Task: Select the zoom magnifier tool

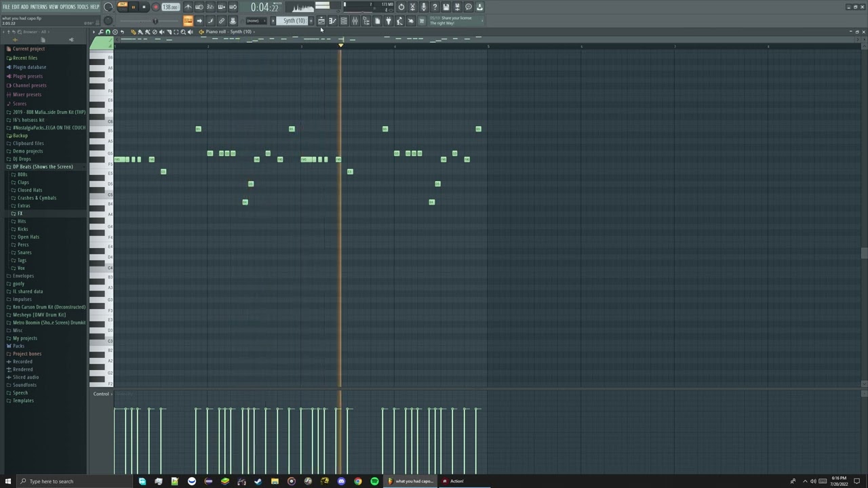Action: coord(183,32)
